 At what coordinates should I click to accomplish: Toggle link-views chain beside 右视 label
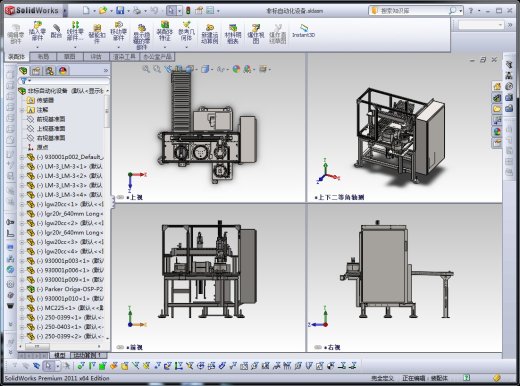click(x=318, y=347)
